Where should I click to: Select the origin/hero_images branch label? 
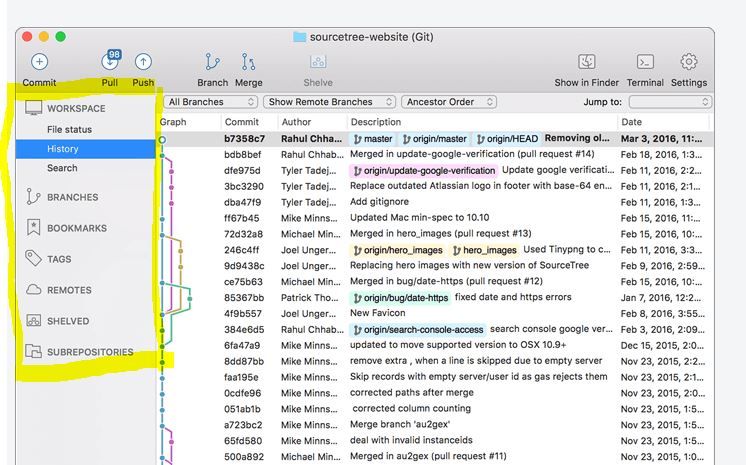398,250
